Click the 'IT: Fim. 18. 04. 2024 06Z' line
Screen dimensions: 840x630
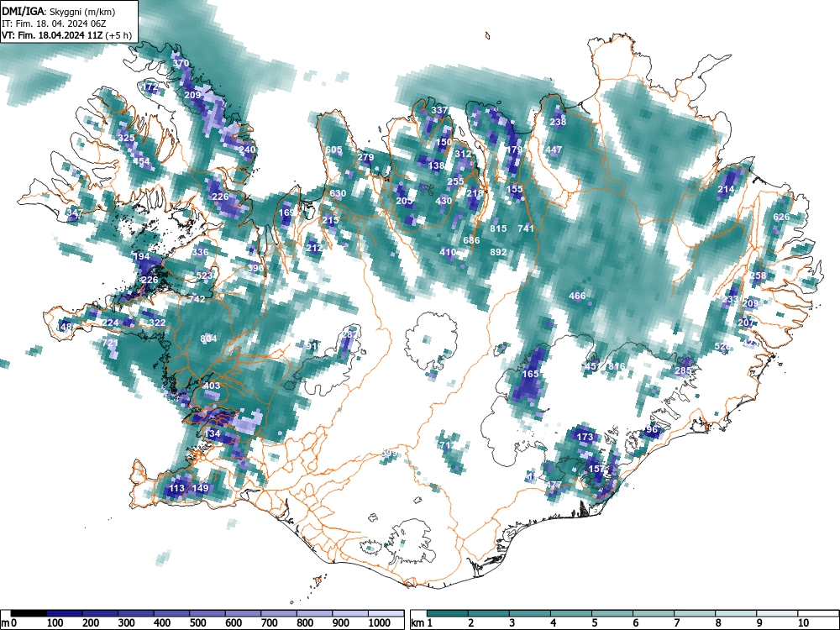[50, 24]
